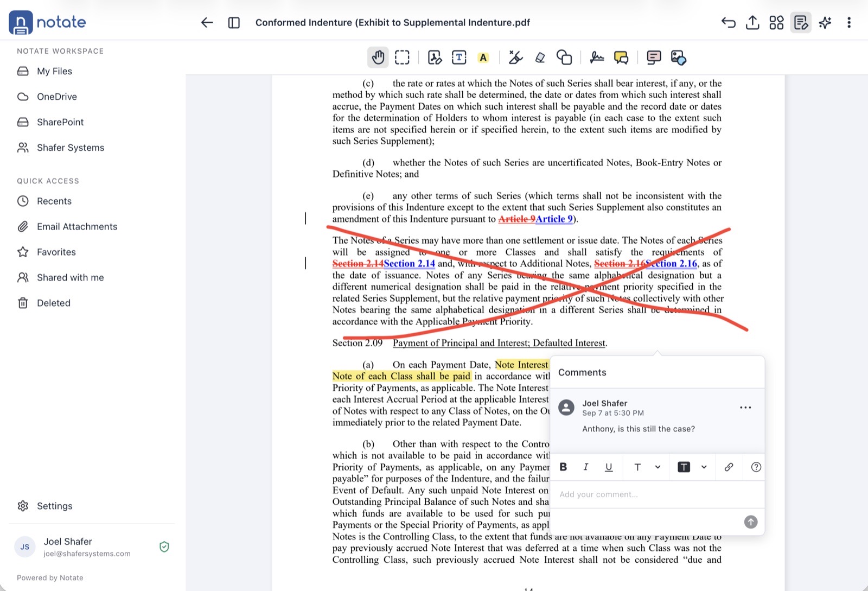Choose the eraser tool
Viewport: 868px width, 591px height.
(x=540, y=57)
